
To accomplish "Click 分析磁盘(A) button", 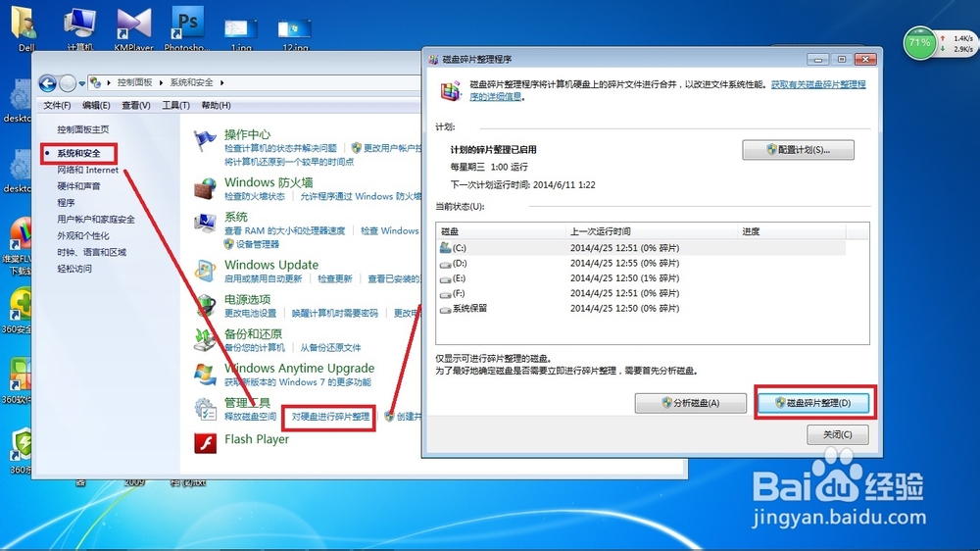I will pyautogui.click(x=691, y=403).
